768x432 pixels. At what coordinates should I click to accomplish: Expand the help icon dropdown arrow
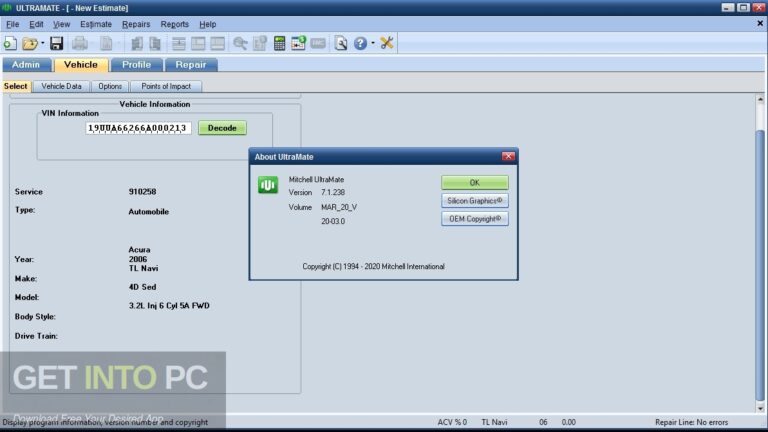pyautogui.click(x=373, y=44)
